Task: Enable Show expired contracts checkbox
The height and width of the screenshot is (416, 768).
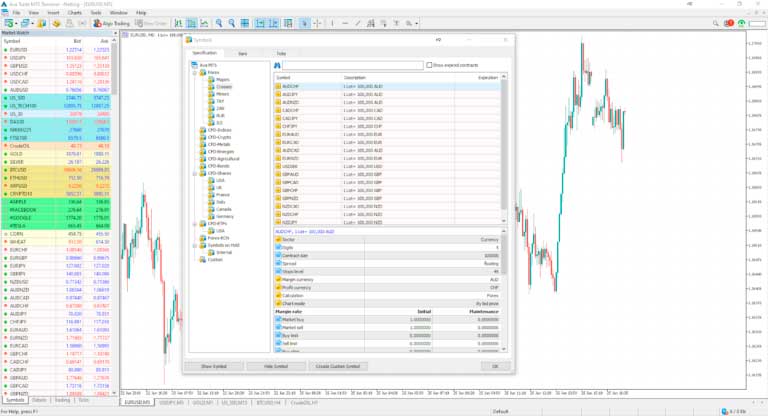Action: click(x=429, y=65)
